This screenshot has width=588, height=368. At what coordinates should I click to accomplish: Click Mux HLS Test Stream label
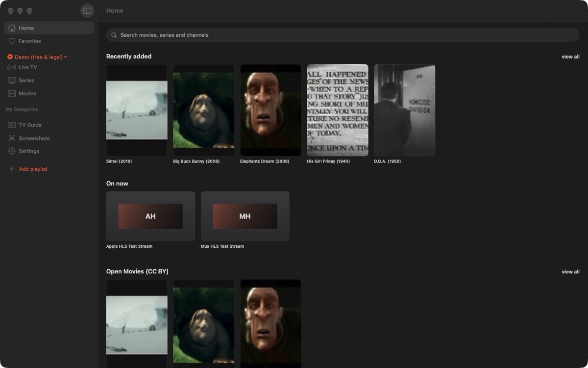222,246
